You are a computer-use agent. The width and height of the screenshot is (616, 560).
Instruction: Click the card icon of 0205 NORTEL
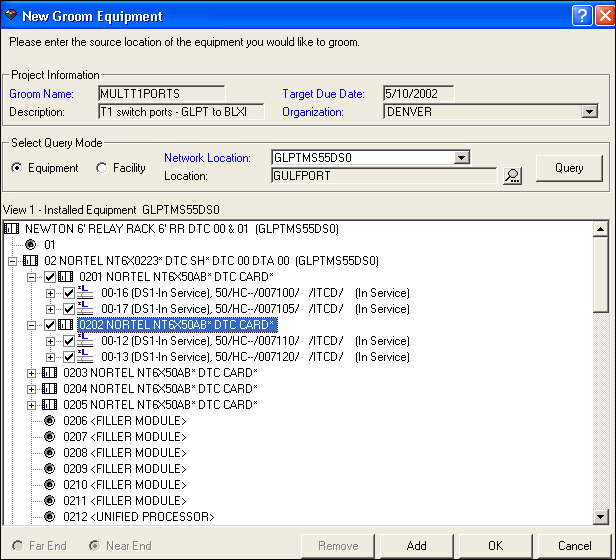point(50,405)
